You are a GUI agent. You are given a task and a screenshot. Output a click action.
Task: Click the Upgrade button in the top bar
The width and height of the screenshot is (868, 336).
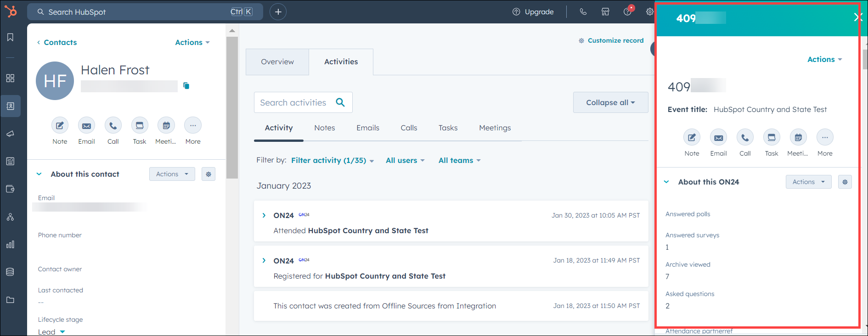tap(533, 12)
